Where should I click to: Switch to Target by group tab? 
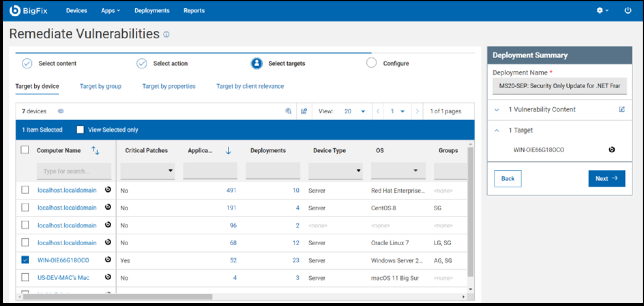100,86
